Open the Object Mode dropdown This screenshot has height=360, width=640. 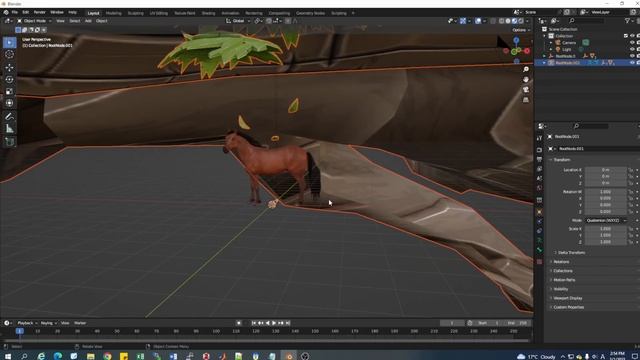34,21
